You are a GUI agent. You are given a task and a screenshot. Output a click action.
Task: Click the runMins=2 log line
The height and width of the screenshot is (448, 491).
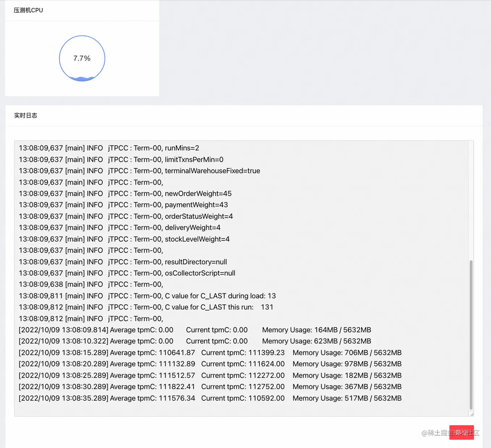pos(109,148)
